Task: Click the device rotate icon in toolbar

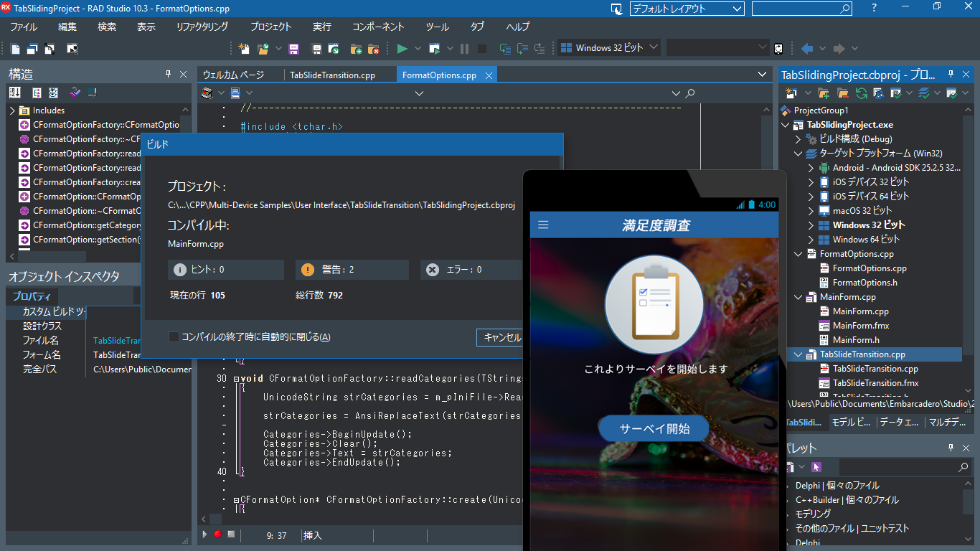Action: point(778,49)
